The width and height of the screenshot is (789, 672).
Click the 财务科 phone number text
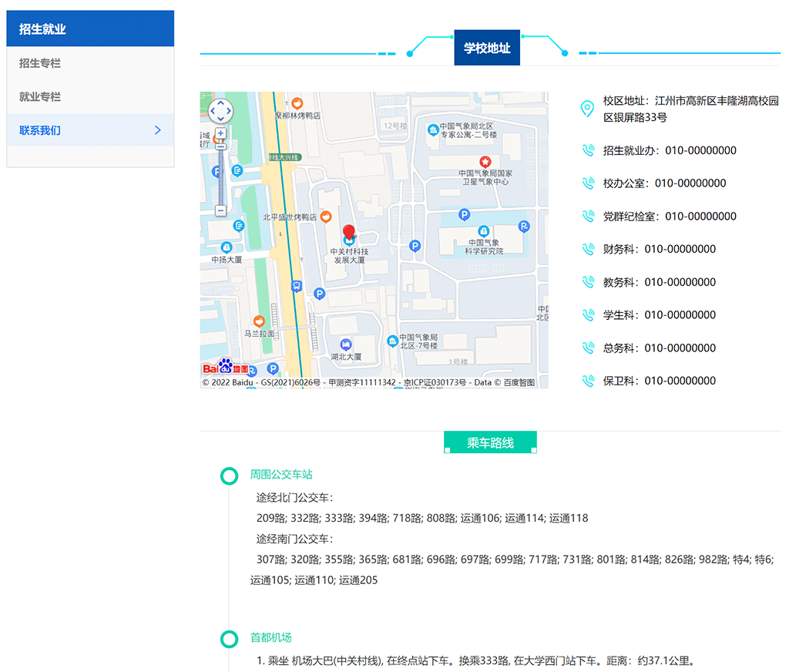[x=680, y=249]
